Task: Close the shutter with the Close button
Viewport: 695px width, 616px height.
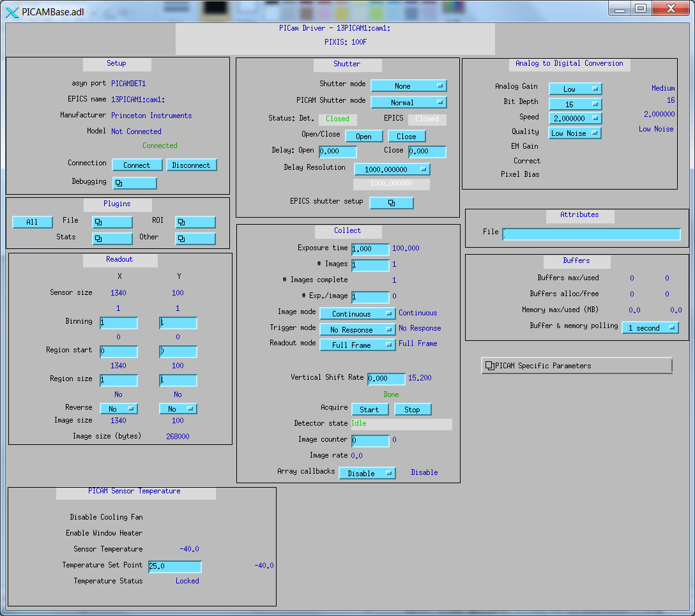Action: click(x=407, y=137)
